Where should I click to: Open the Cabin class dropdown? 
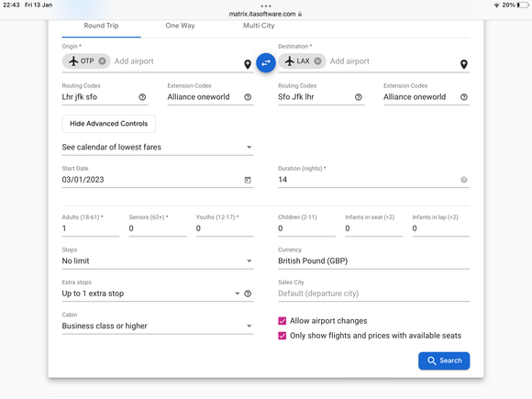158,326
